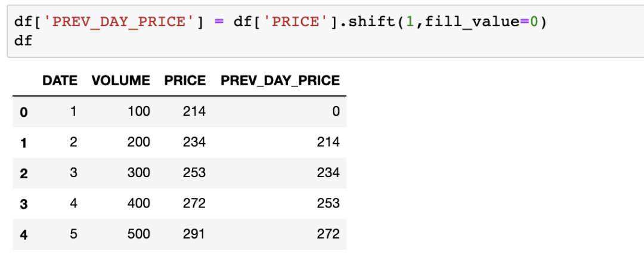Screen dimensions: 644x260
Task: Click the VOLUME cell showing 300
Action: [x=138, y=172]
